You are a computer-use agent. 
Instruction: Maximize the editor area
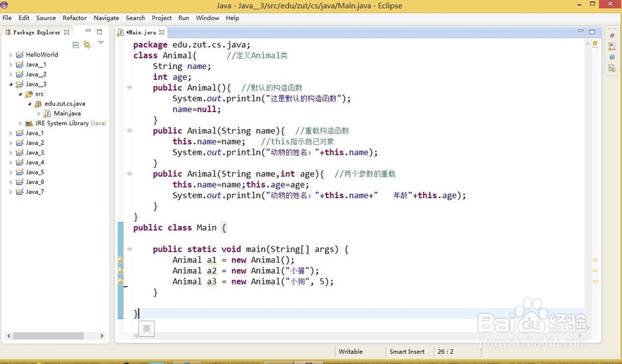[592, 32]
